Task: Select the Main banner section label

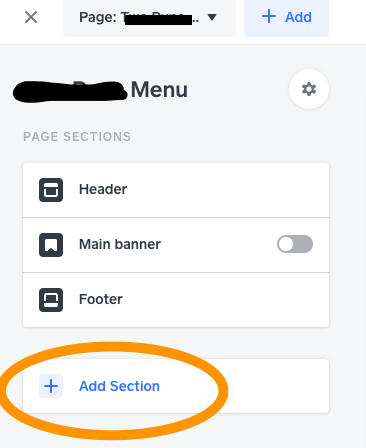Action: 120,244
